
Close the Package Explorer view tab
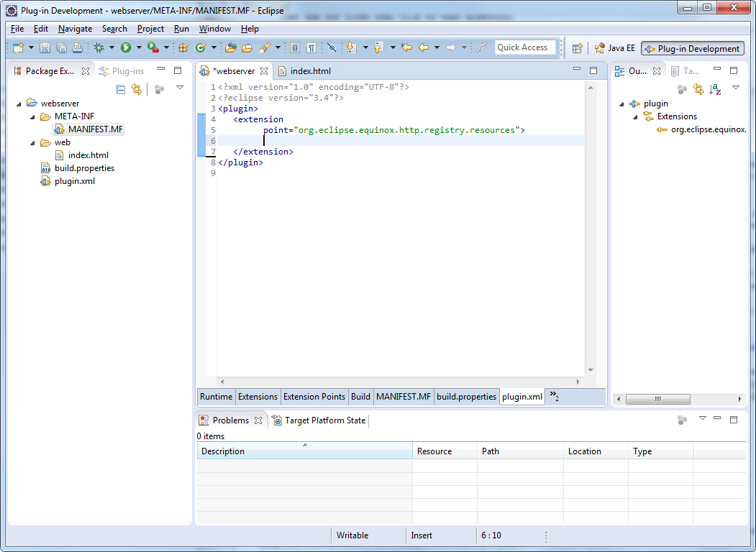click(86, 71)
